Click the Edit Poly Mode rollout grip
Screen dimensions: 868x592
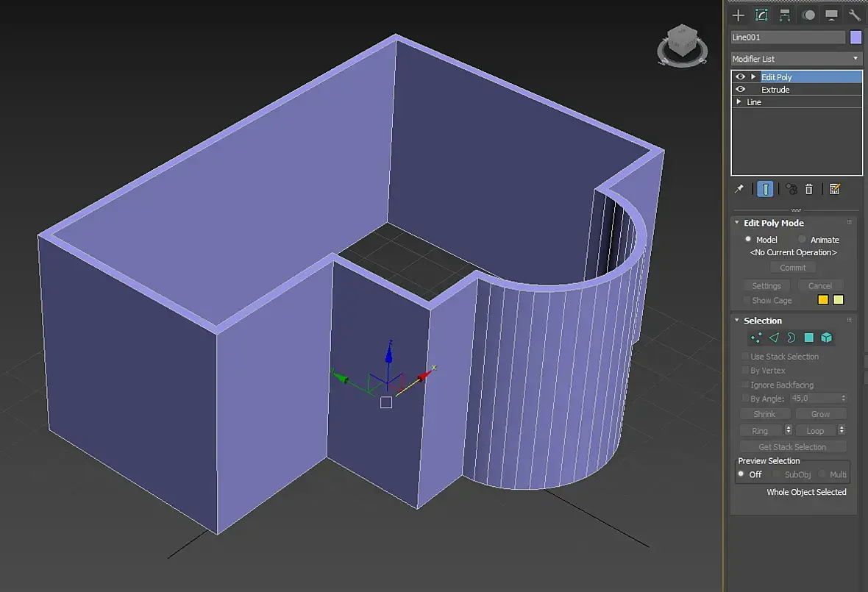coord(849,222)
